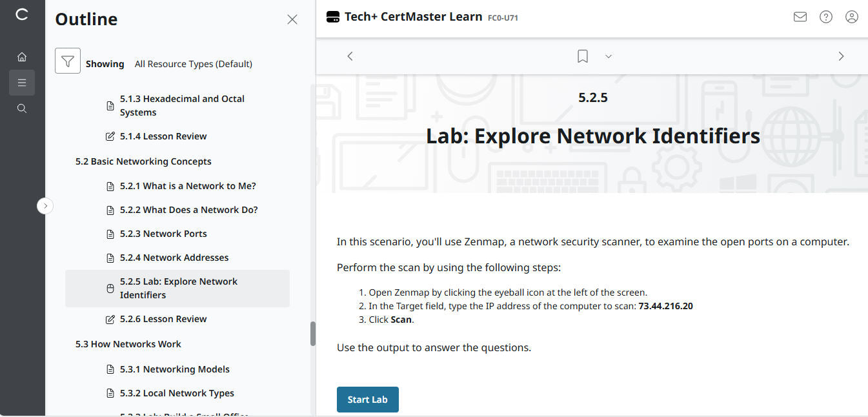This screenshot has height=417, width=868.
Task: Open the search panel in the sidebar
Action: [x=21, y=108]
